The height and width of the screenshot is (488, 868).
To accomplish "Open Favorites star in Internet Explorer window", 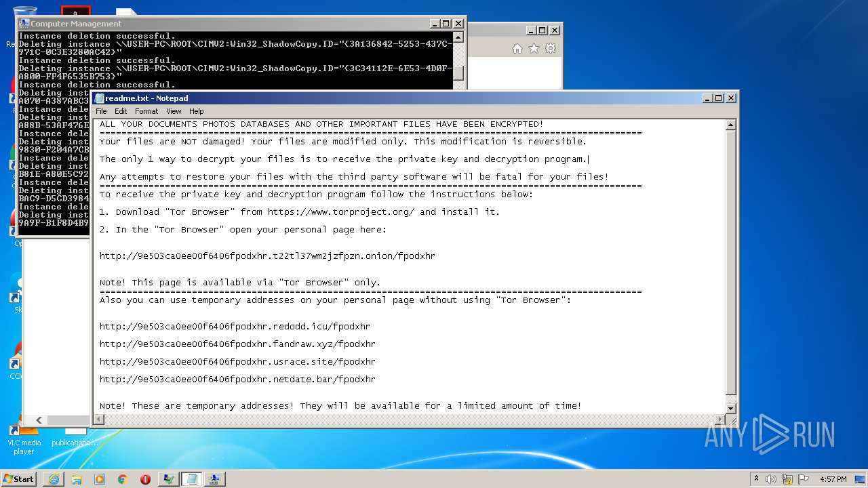I will (534, 49).
